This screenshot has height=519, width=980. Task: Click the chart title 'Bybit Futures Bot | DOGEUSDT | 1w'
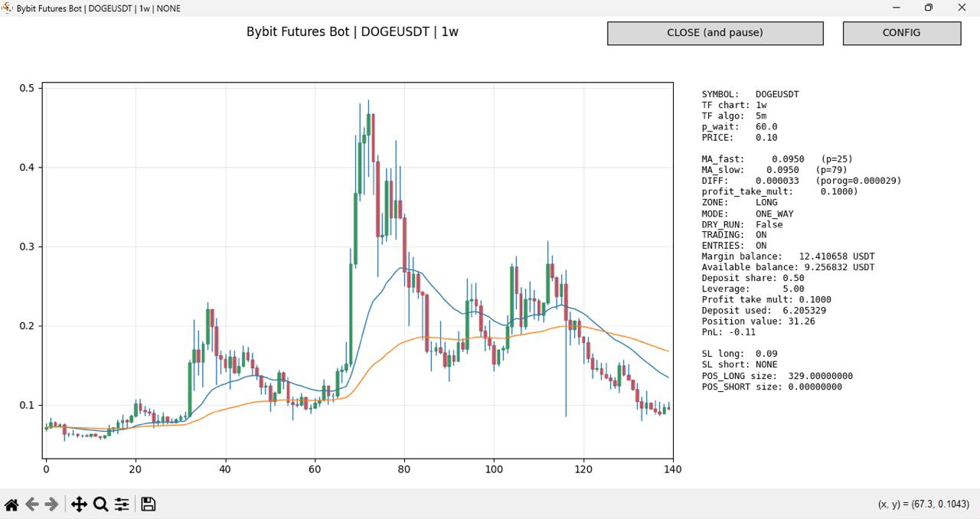point(352,32)
